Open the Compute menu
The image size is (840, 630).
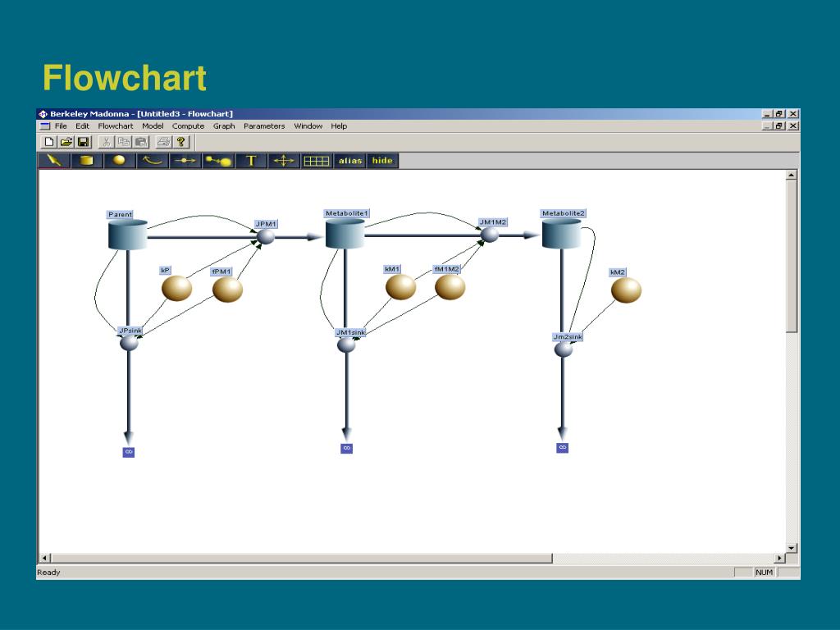(x=188, y=126)
